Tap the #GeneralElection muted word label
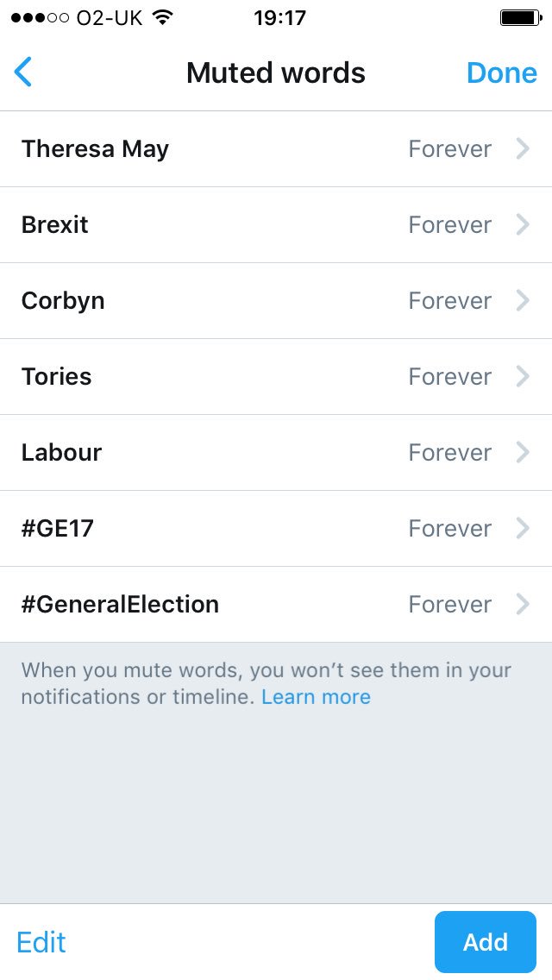 (x=120, y=605)
